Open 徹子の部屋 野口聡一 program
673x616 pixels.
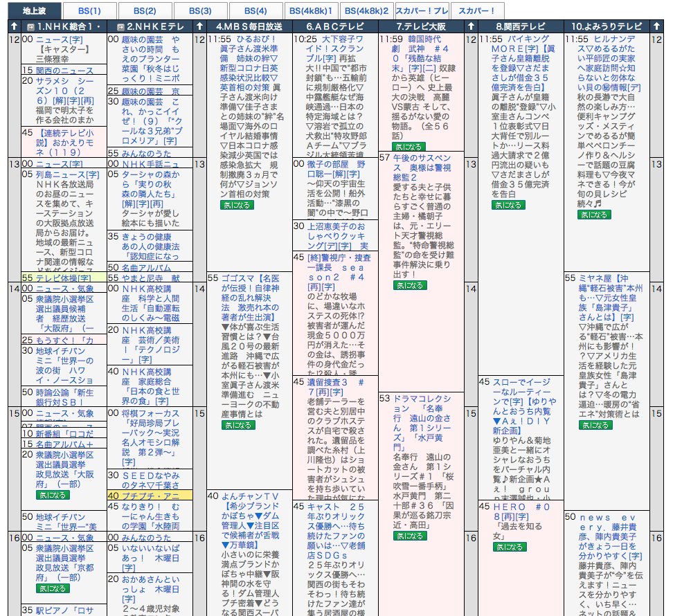click(336, 169)
